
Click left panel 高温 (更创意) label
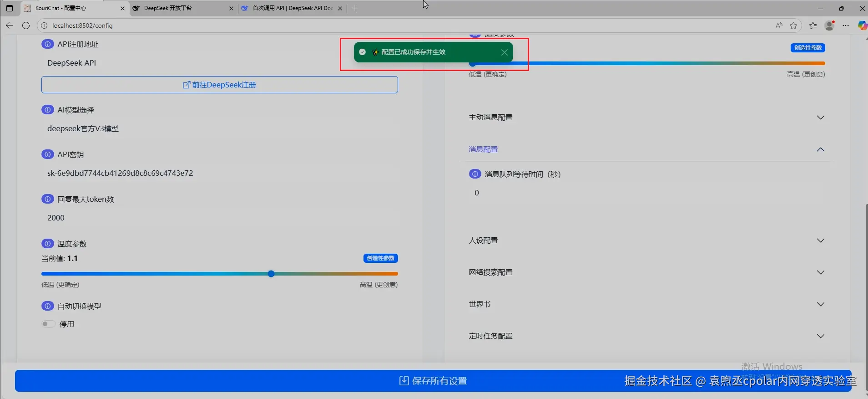(x=378, y=285)
